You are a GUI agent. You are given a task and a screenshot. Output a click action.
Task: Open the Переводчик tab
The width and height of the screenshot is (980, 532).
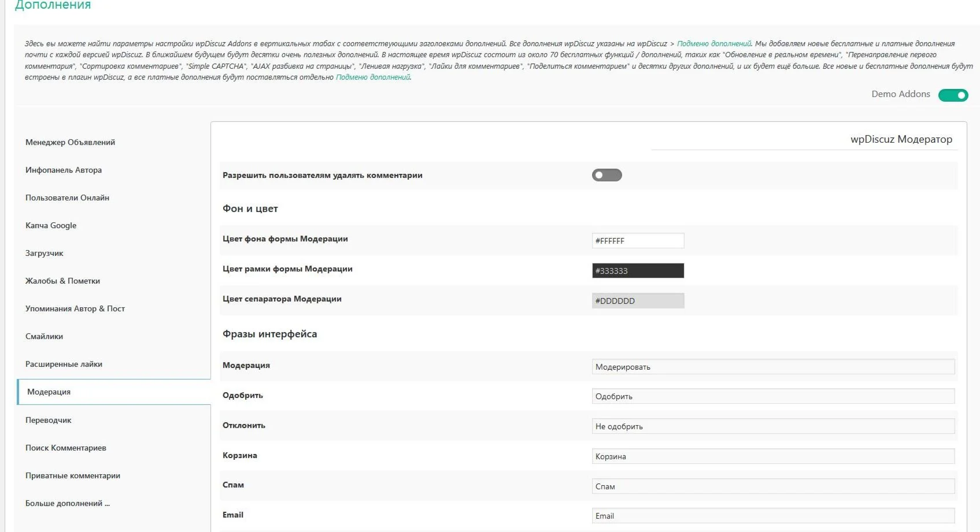tap(49, 420)
